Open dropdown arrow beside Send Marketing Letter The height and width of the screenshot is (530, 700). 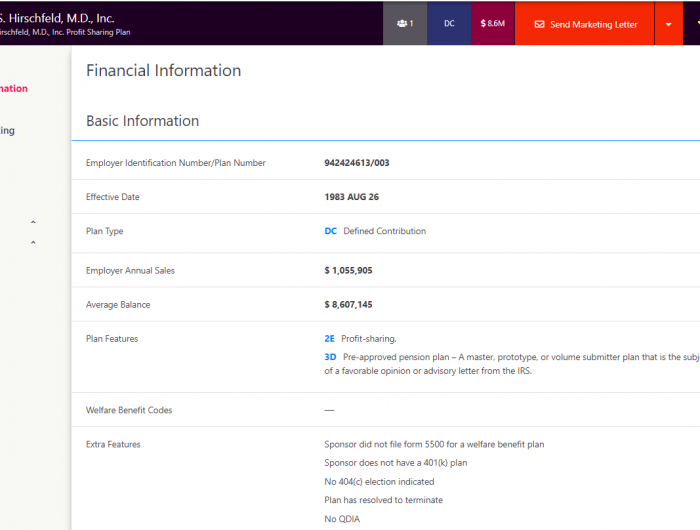pyautogui.click(x=668, y=24)
